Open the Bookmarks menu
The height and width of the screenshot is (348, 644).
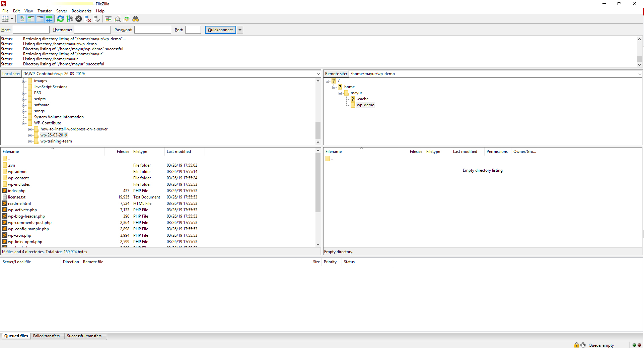pos(81,11)
